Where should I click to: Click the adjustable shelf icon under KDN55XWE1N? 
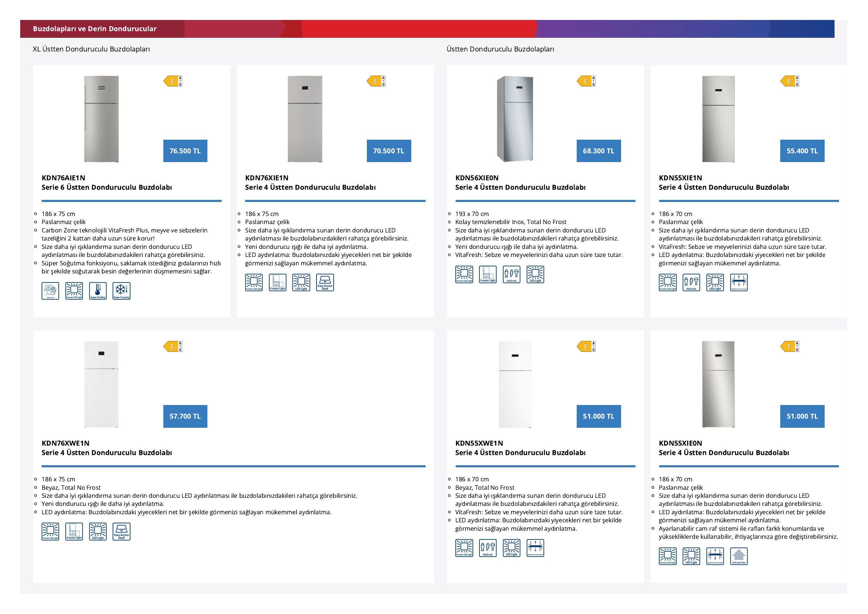tap(535, 548)
